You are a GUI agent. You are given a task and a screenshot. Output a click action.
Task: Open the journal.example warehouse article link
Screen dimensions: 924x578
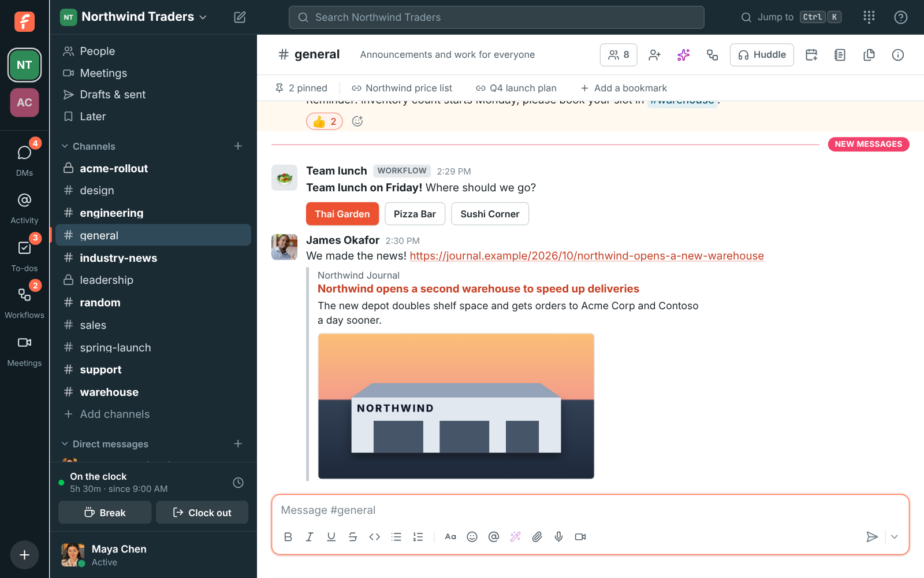point(587,256)
